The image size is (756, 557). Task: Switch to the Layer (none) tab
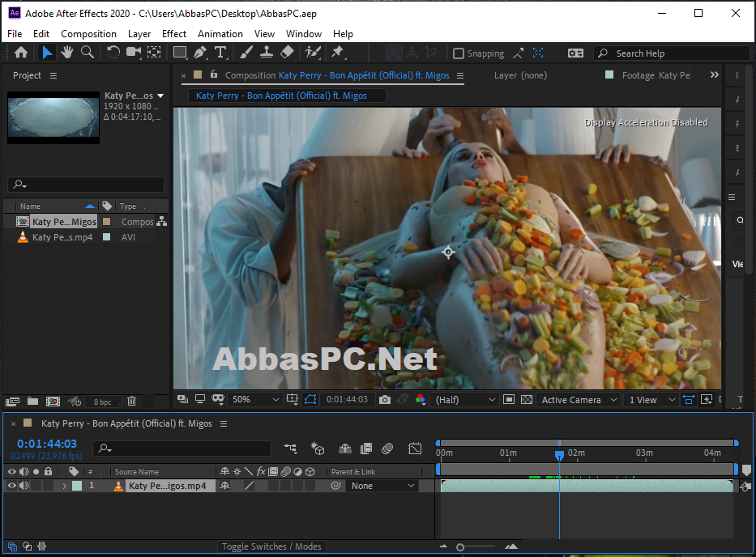(521, 75)
